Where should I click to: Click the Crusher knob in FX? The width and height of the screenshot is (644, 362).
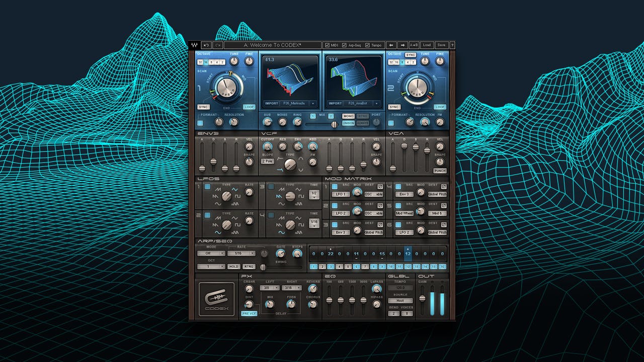249,289
